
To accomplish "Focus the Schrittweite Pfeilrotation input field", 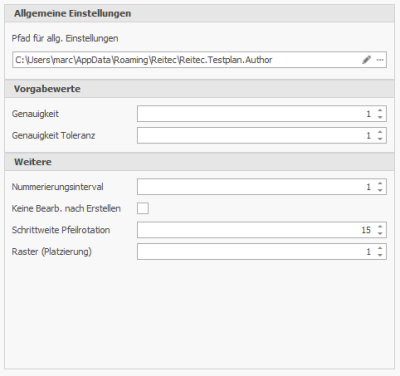I will tap(262, 230).
